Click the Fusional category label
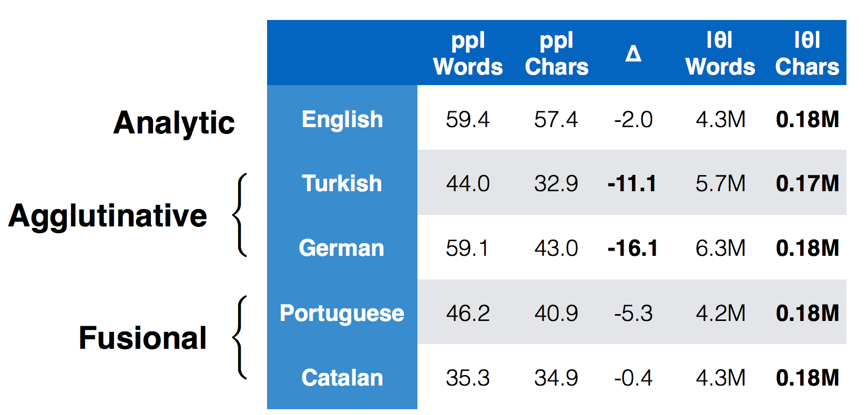Image resolution: width=868 pixels, height=415 pixels. pyautogui.click(x=142, y=337)
